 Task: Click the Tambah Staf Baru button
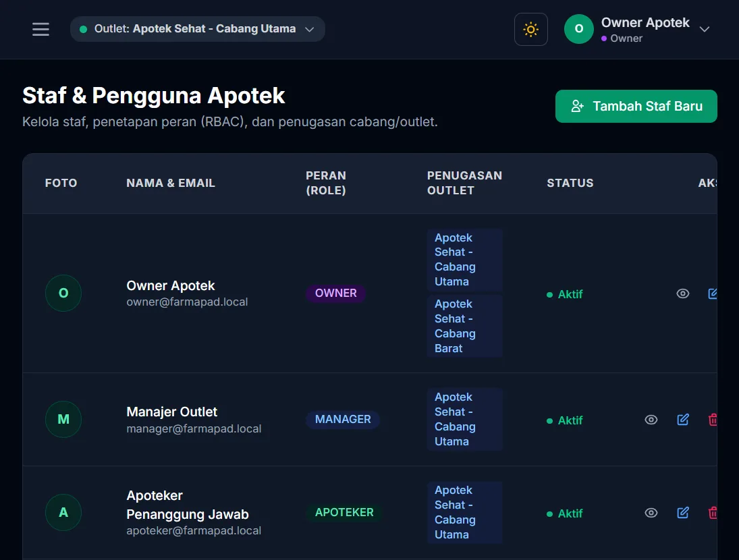[636, 107]
